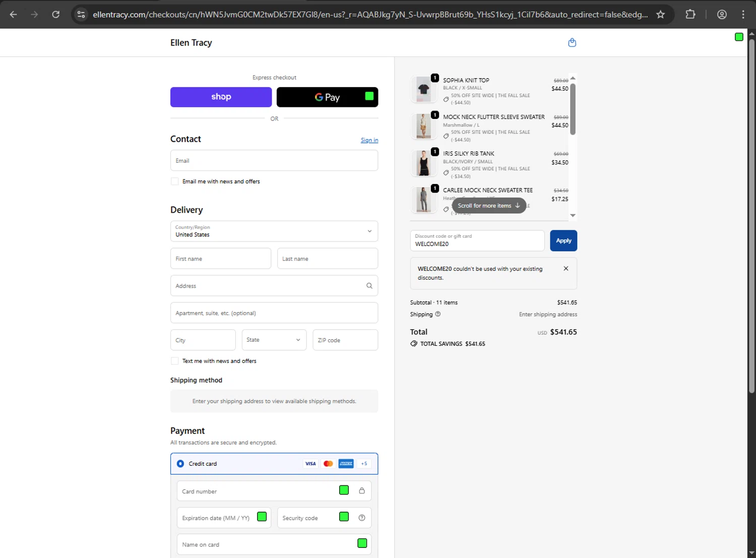Check Email me with news and offers
Screen dimensions: 756x558
175,181
